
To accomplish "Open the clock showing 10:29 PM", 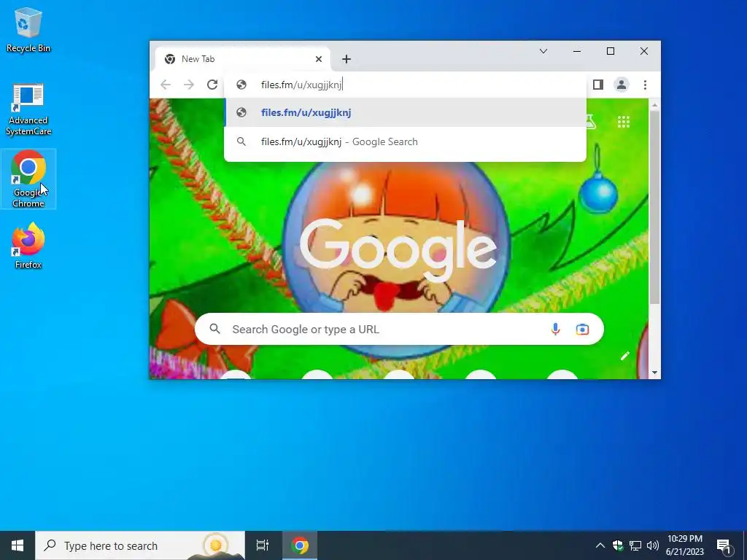I will (x=684, y=545).
